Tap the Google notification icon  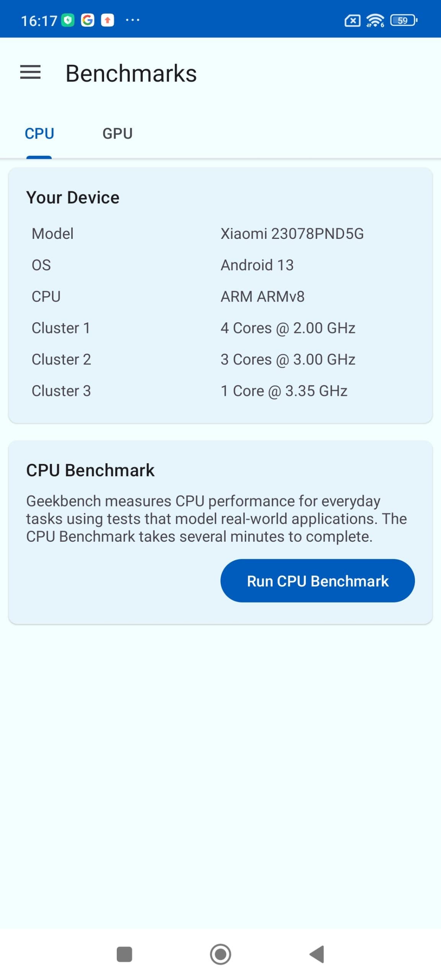88,20
